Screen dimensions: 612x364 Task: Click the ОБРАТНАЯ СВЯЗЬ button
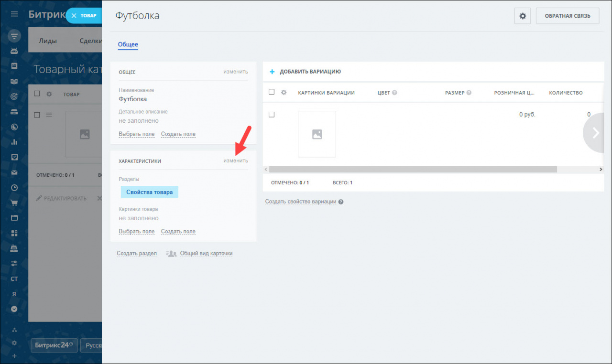point(568,16)
